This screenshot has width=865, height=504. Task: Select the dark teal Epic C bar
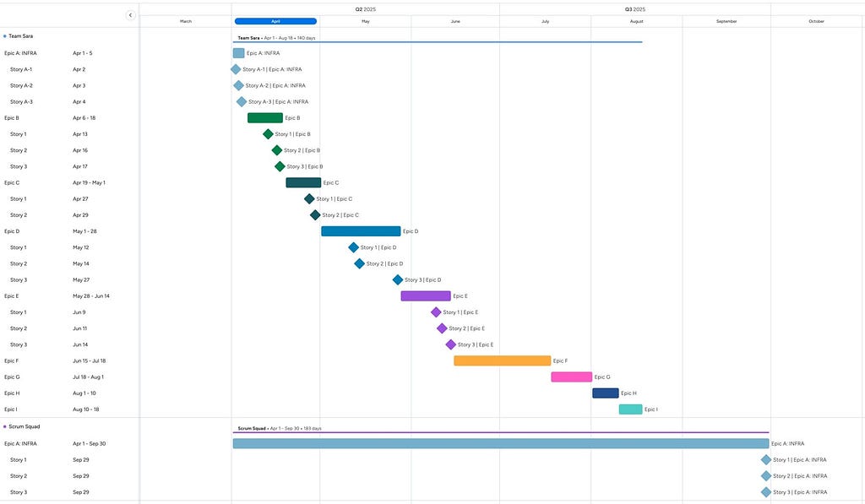(x=303, y=182)
